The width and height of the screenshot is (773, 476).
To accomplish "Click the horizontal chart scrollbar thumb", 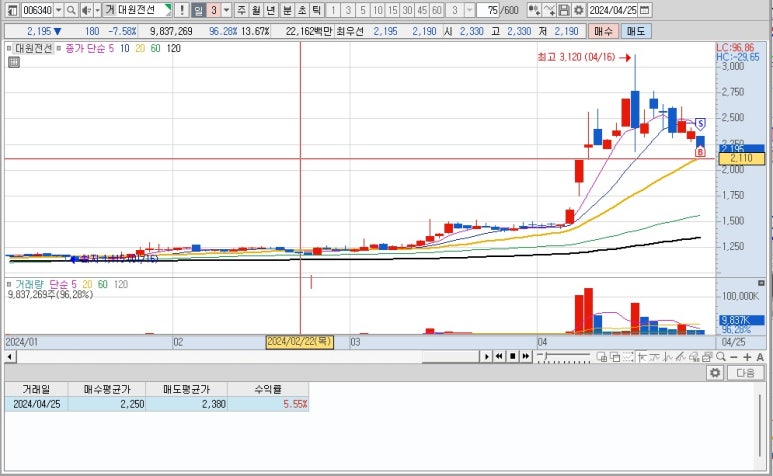I will click(451, 356).
